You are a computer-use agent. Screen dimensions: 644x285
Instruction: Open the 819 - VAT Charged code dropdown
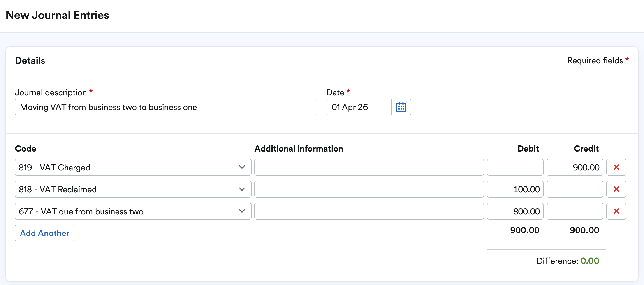133,167
